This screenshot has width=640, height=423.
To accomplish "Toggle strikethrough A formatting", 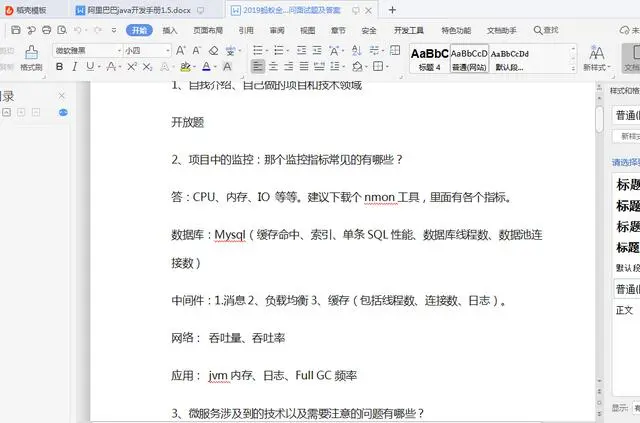I will click(x=111, y=67).
